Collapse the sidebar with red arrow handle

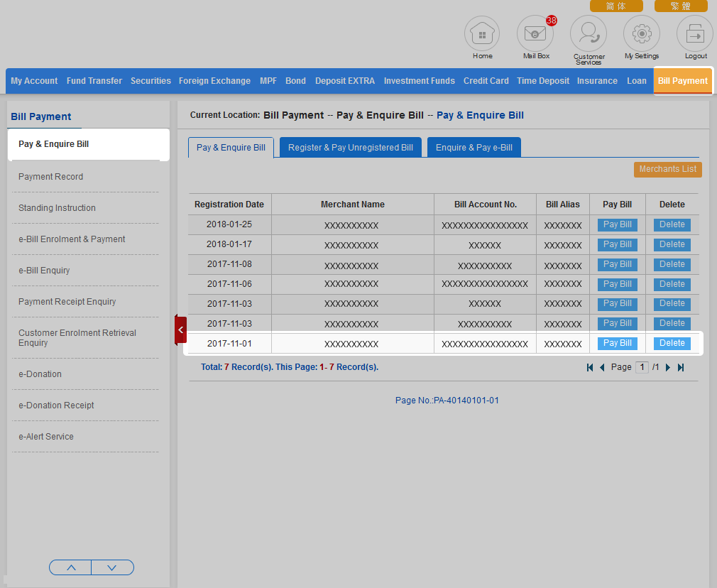pos(180,330)
